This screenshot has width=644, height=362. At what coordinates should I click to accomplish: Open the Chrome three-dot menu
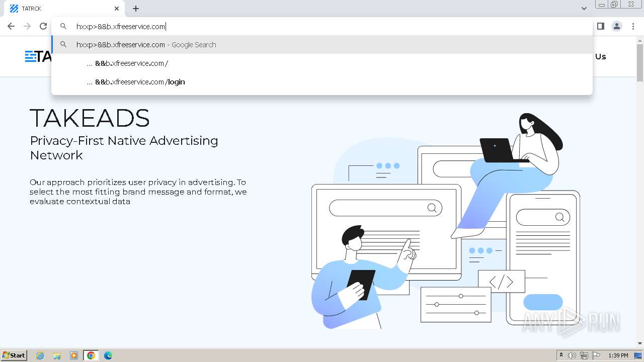click(x=633, y=26)
